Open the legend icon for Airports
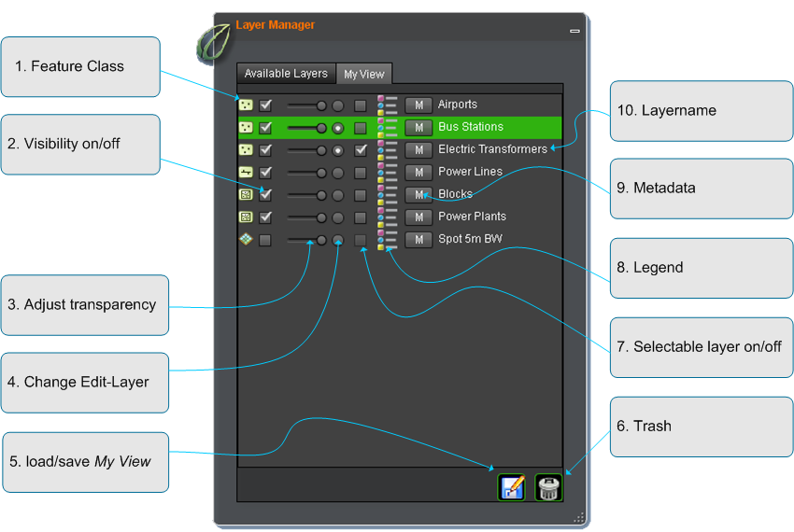 tap(388, 105)
